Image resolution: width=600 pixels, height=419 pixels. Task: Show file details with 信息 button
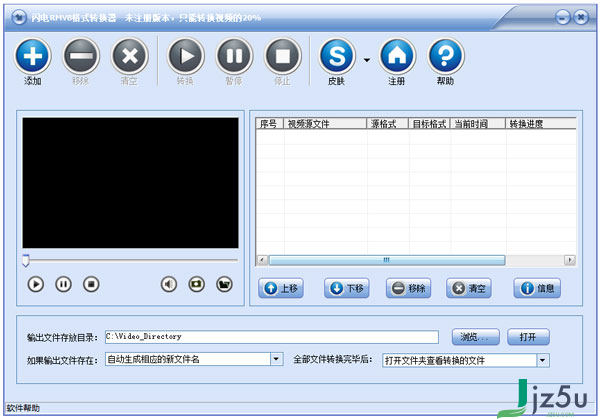pyautogui.click(x=537, y=288)
